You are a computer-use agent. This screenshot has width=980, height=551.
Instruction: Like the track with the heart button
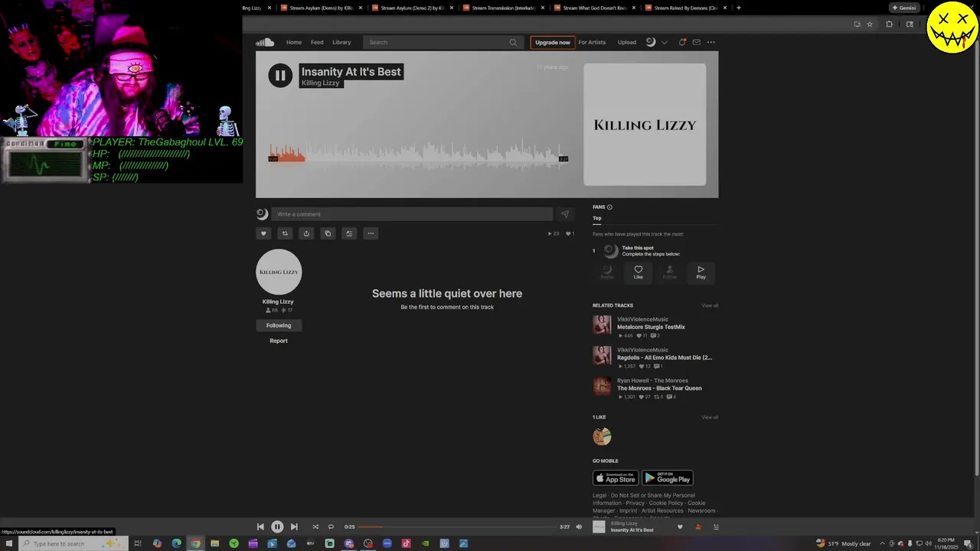click(x=263, y=233)
